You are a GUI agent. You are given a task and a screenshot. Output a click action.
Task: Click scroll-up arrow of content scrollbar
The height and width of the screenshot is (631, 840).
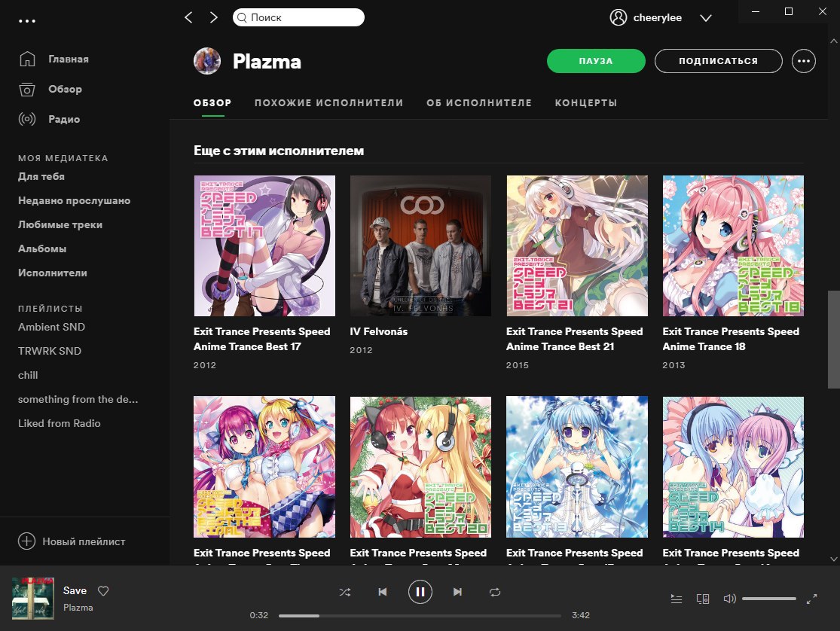click(x=833, y=41)
